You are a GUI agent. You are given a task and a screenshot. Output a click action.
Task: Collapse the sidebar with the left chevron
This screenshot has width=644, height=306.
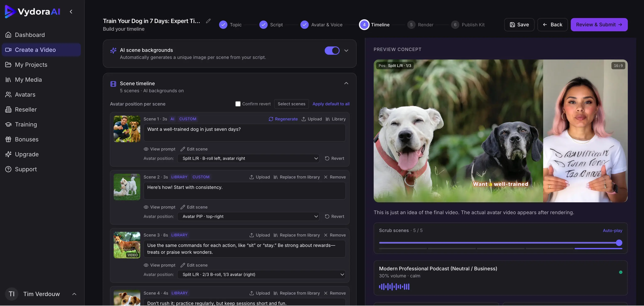pyautogui.click(x=71, y=11)
